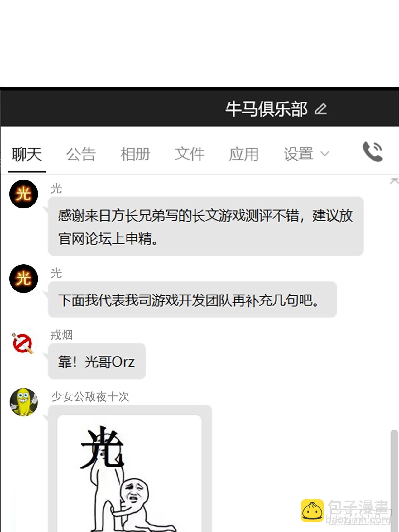399x532 pixels.
Task: Open the 相册 tab
Action: pyautogui.click(x=135, y=154)
